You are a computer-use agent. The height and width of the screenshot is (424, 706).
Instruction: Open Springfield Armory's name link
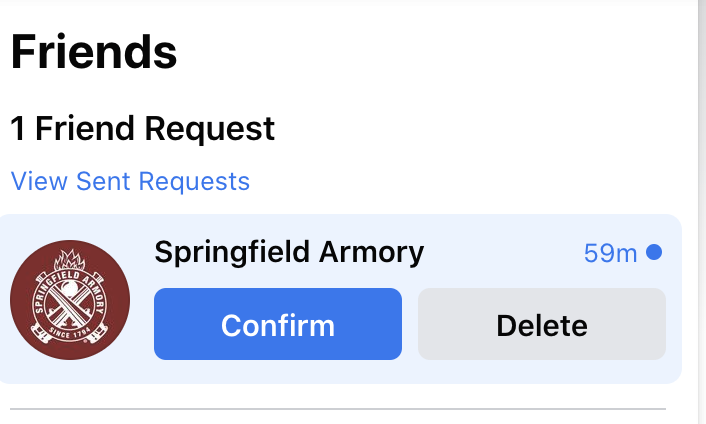pos(289,252)
